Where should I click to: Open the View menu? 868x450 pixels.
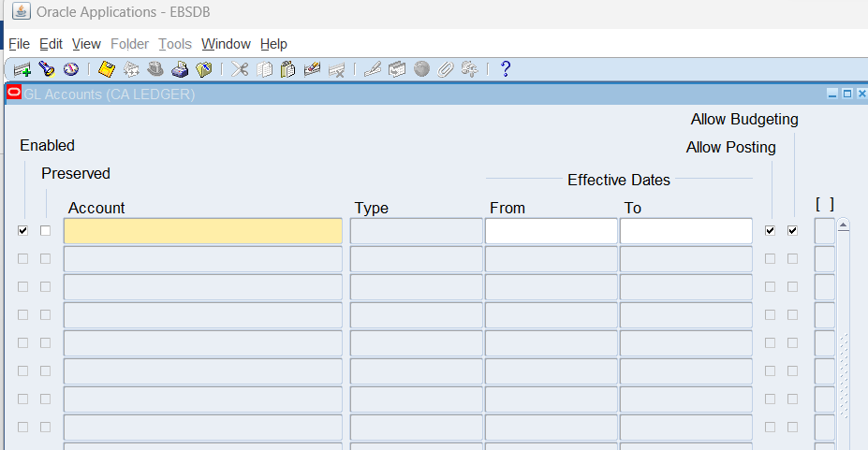pyautogui.click(x=86, y=44)
